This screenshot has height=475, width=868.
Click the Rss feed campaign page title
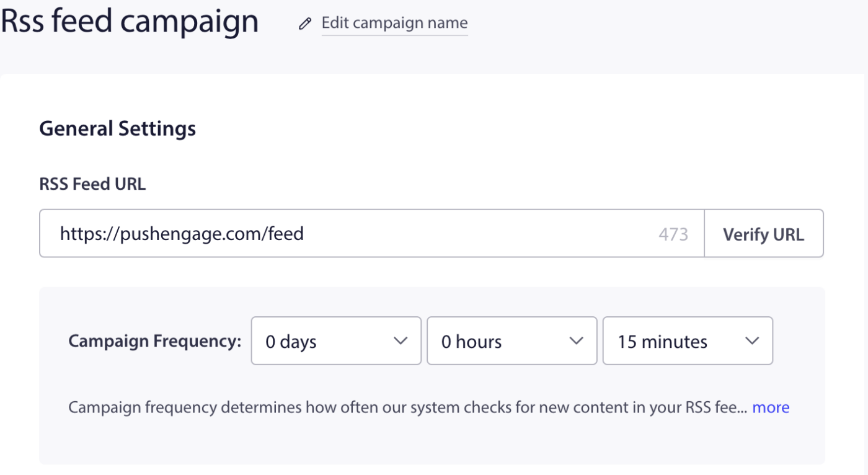tap(130, 21)
